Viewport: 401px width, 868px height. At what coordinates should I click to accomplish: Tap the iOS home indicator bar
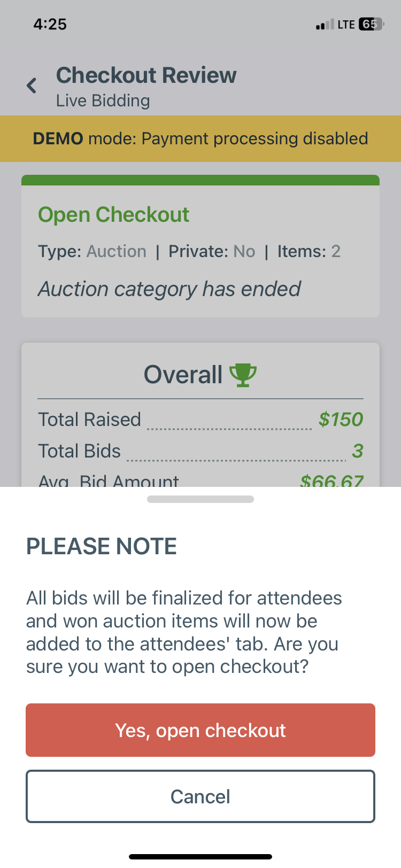[200, 857]
